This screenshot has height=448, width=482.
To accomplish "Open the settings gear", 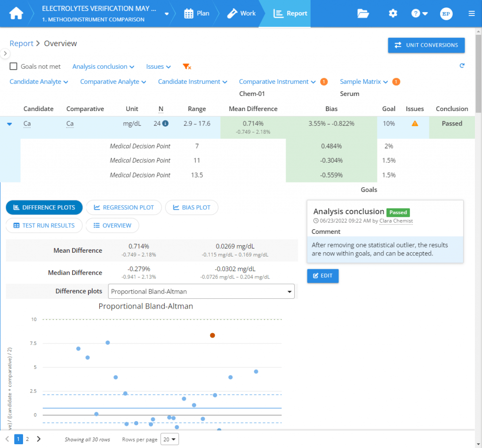I will [393, 13].
